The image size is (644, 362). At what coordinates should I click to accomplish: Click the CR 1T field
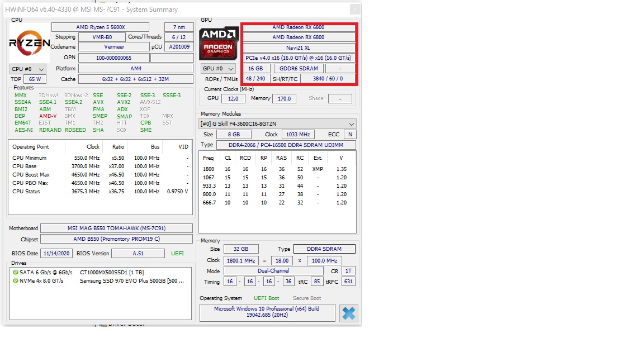[348, 271]
